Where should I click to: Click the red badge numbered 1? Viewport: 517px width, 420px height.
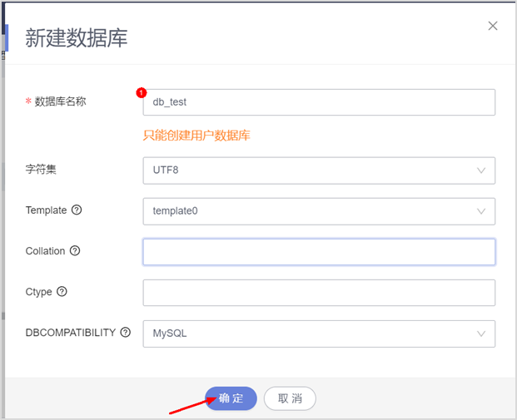[x=142, y=93]
